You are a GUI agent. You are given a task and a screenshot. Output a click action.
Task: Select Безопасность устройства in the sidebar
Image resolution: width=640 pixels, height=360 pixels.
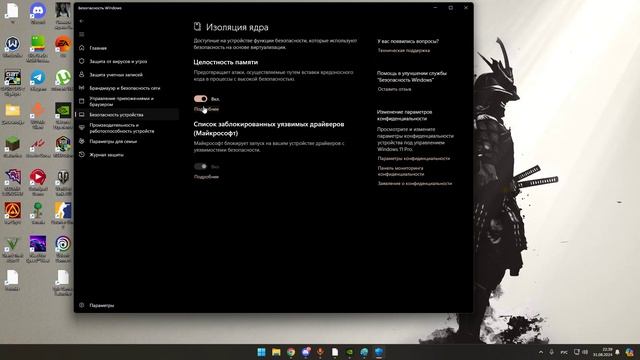tap(127, 115)
